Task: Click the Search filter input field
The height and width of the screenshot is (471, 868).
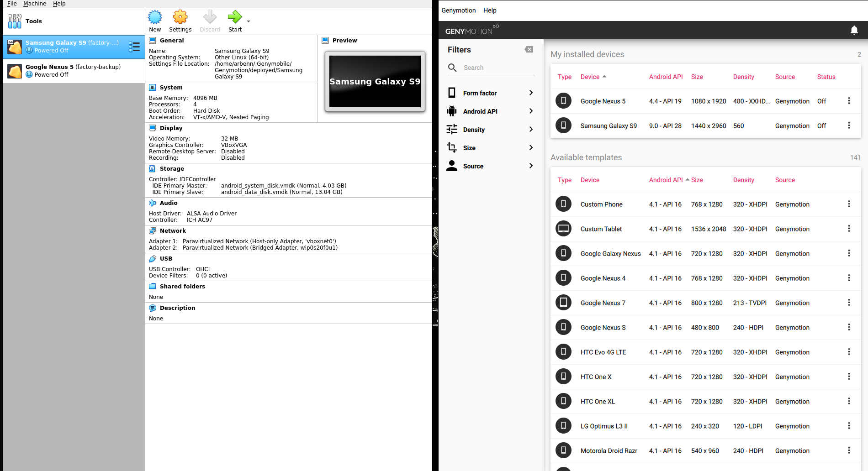Action: coord(498,68)
